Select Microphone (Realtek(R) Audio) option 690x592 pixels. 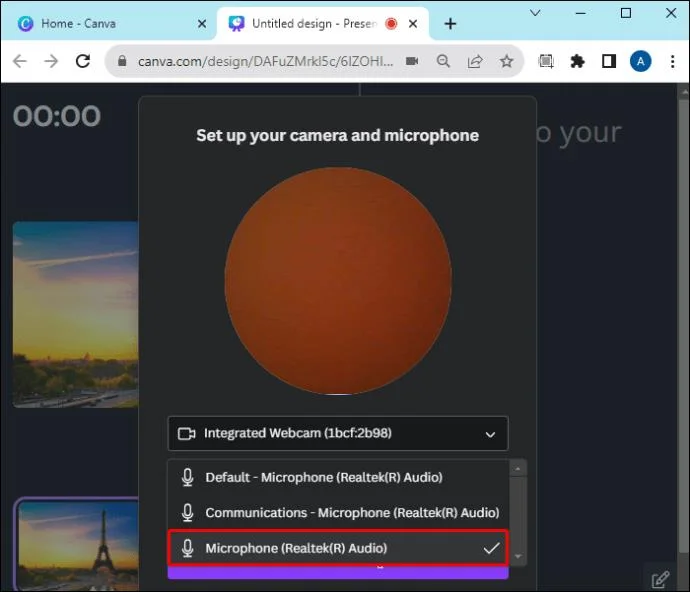click(338, 548)
